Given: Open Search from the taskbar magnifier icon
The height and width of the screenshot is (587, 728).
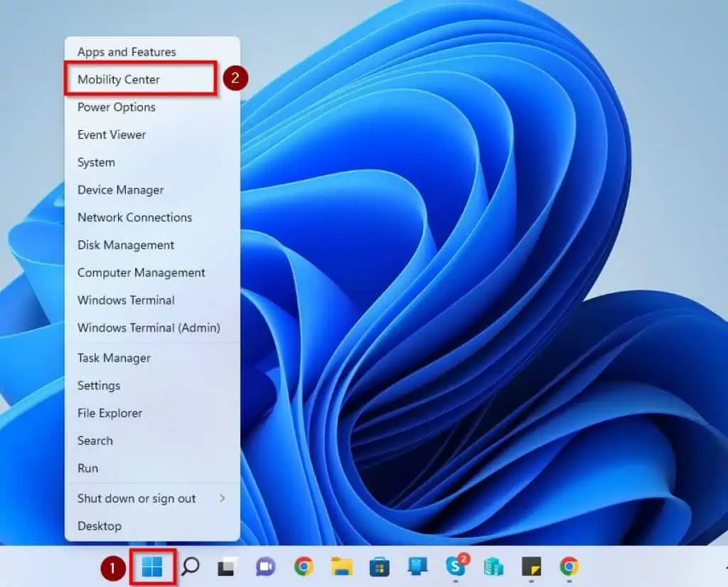Looking at the screenshot, I should (190, 566).
